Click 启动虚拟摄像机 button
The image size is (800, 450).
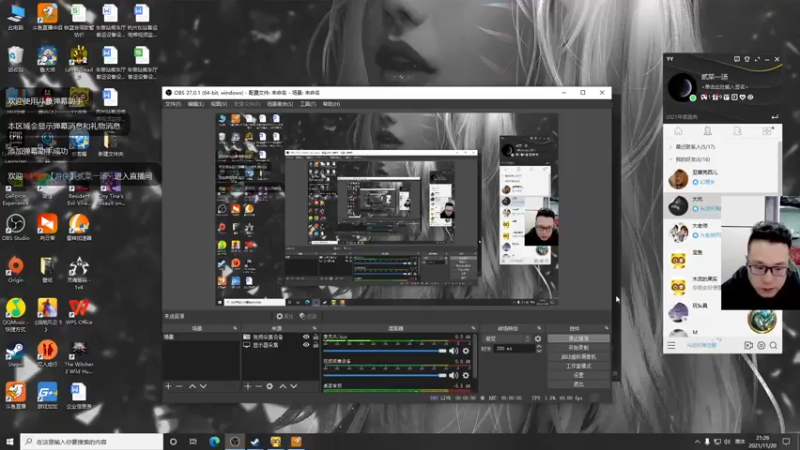pyautogui.click(x=579, y=357)
